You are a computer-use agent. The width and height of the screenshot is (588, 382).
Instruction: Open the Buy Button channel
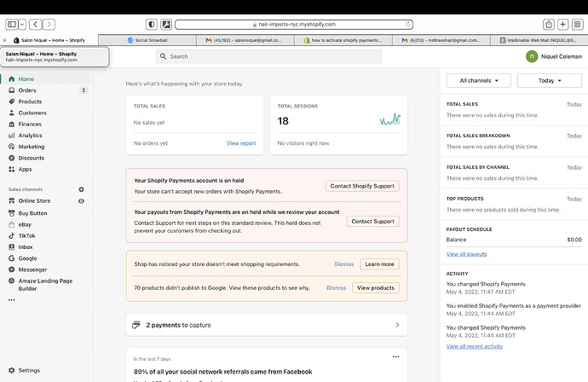tap(32, 213)
